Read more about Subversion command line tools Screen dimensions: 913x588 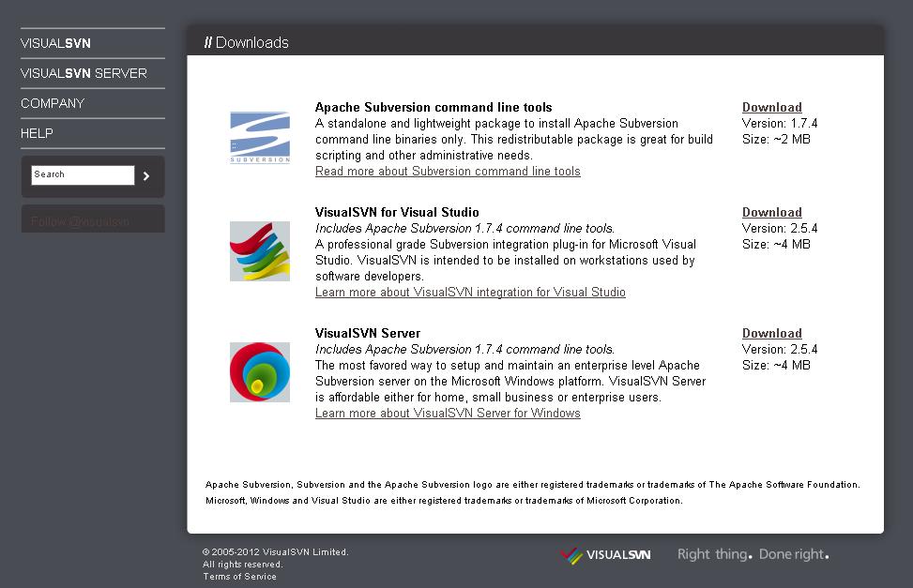tap(448, 172)
